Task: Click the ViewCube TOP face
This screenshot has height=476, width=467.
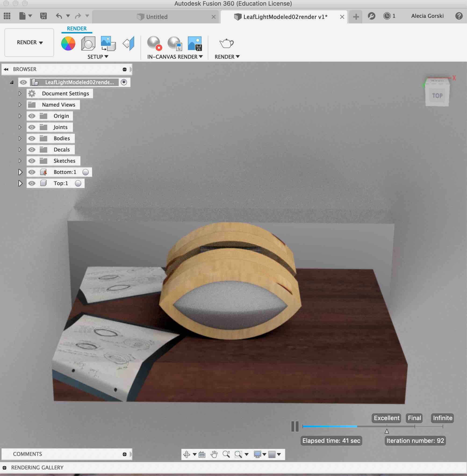Action: click(x=437, y=95)
